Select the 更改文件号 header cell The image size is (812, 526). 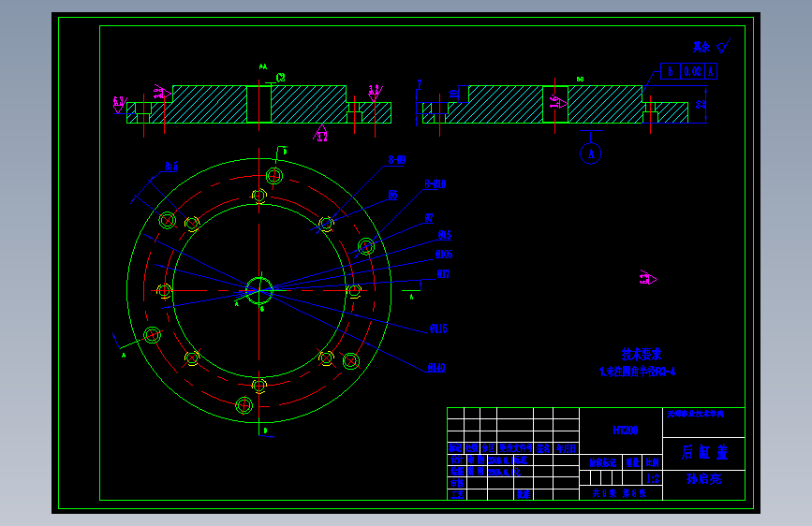click(515, 448)
